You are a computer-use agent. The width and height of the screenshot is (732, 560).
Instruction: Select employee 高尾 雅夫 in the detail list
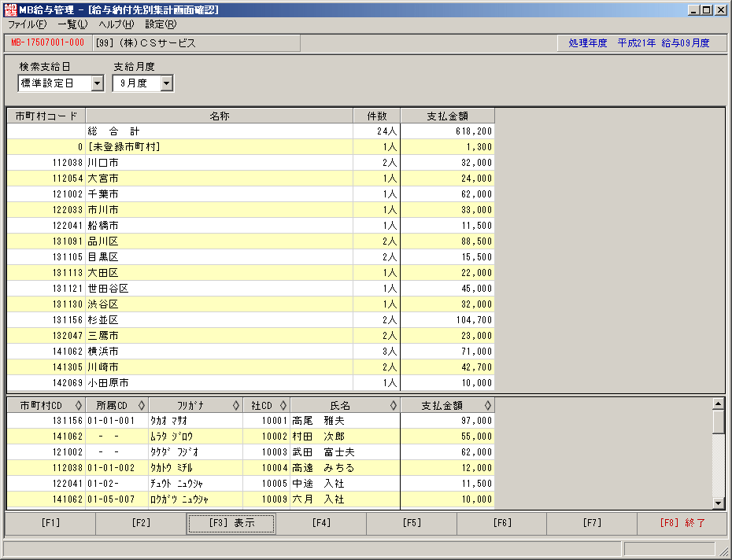click(x=251, y=421)
